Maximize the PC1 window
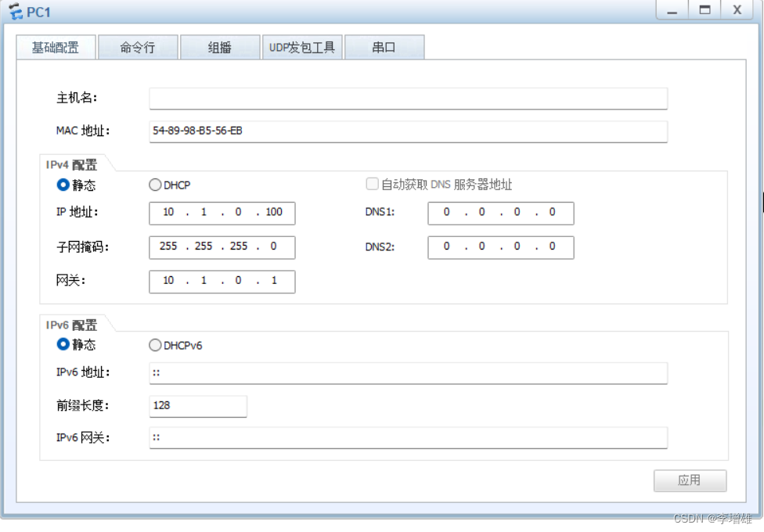The image size is (764, 532). 705,9
